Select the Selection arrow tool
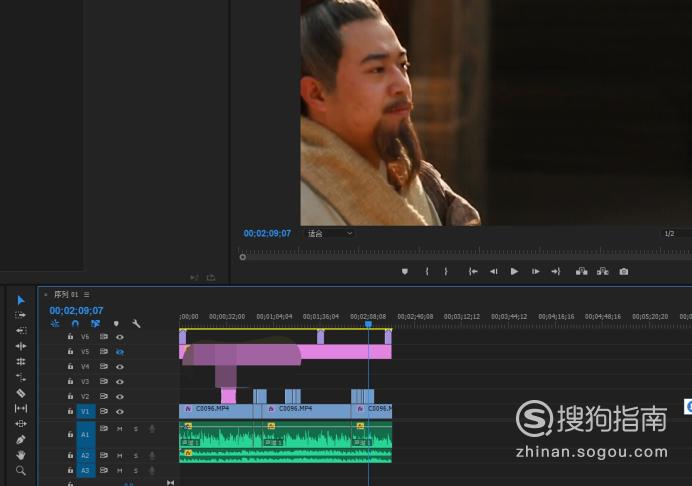The image size is (692, 486). pyautogui.click(x=20, y=300)
